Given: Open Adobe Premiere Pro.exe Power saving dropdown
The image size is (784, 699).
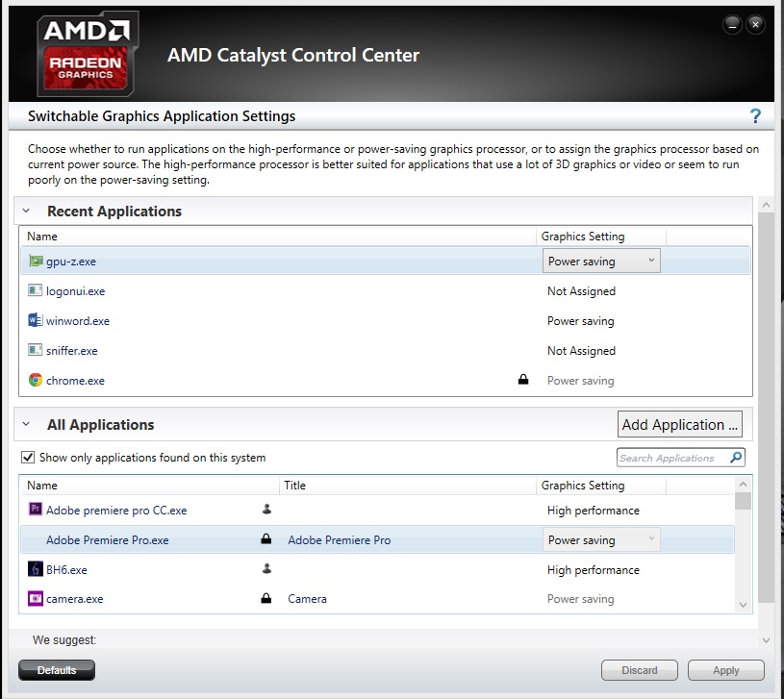Looking at the screenshot, I should [x=601, y=539].
